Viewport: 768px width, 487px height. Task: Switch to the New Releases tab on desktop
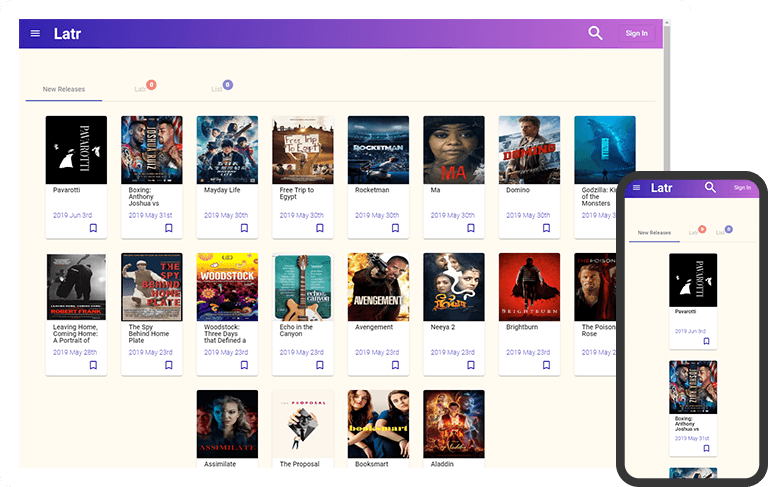64,89
